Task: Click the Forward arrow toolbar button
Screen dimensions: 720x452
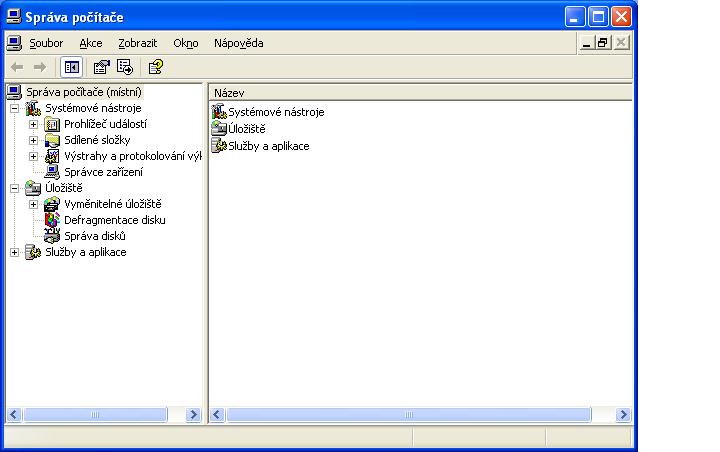Action: pos(40,67)
